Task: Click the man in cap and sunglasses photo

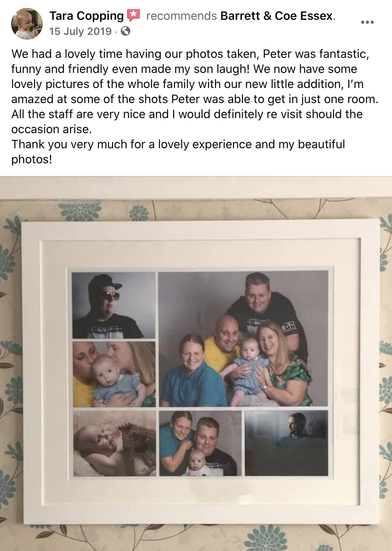Action: tap(113, 305)
